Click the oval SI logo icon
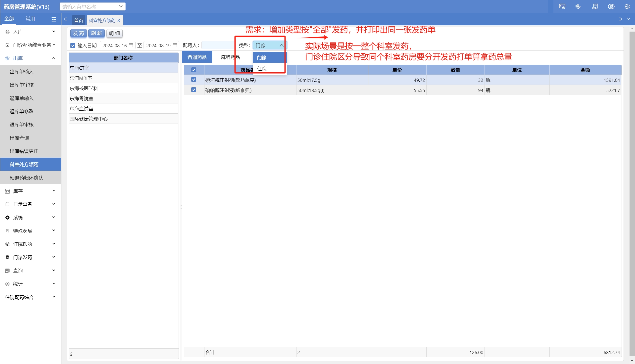635x364 pixels. pos(611,6)
